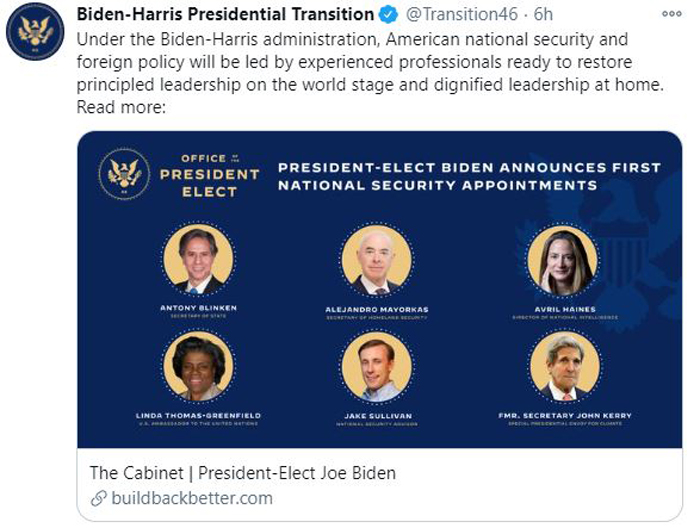Open the tweet's more options ellipsis menu
Viewport: 700px width, 528px height.
671,14
